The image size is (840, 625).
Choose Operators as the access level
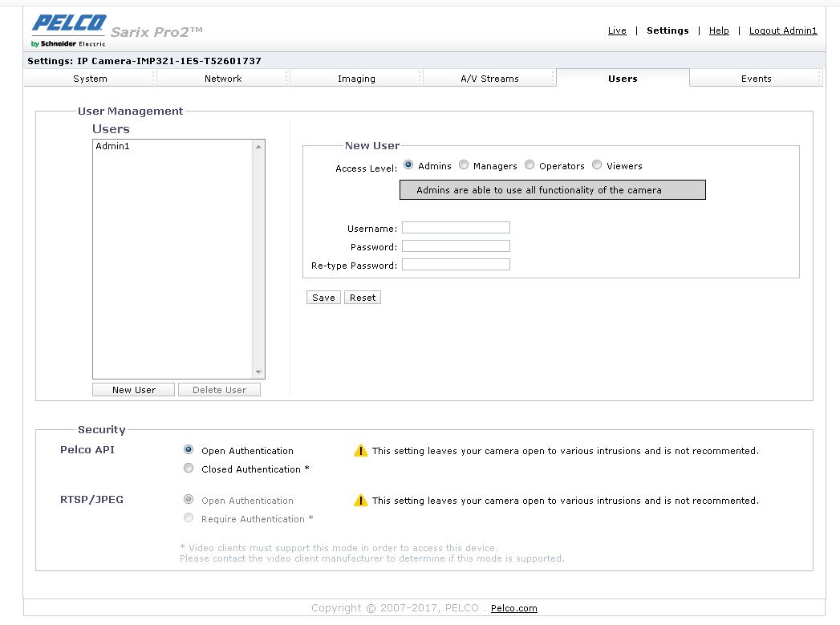click(x=530, y=164)
